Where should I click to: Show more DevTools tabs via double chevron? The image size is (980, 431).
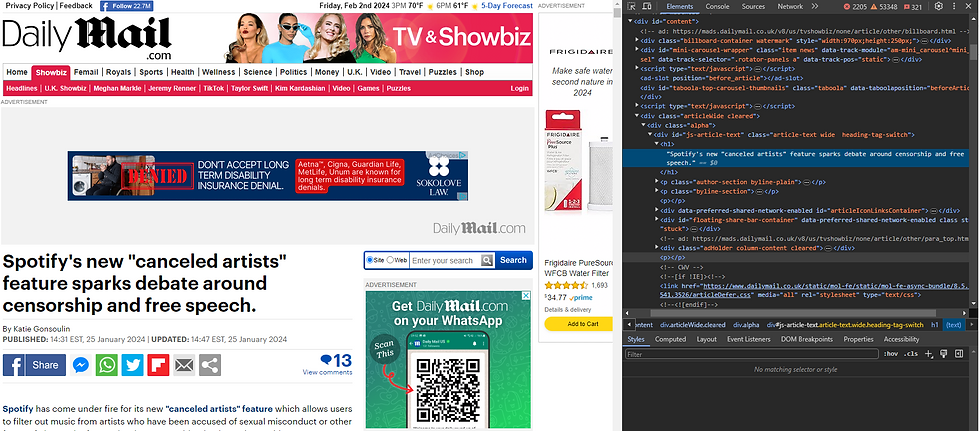815,6
